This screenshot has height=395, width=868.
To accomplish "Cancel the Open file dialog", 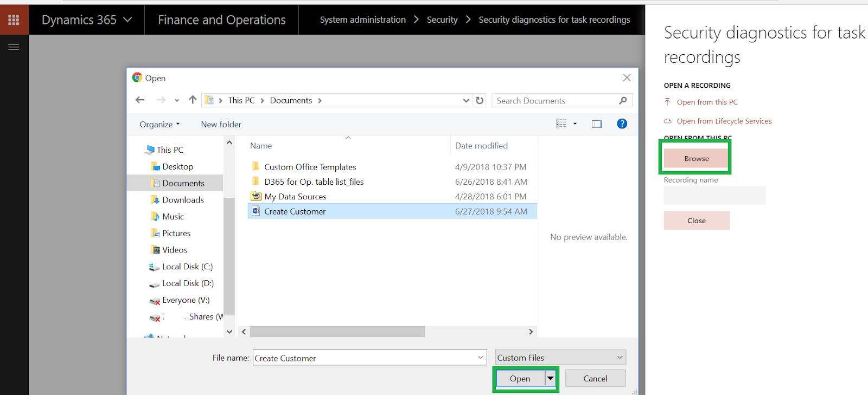I will 595,378.
